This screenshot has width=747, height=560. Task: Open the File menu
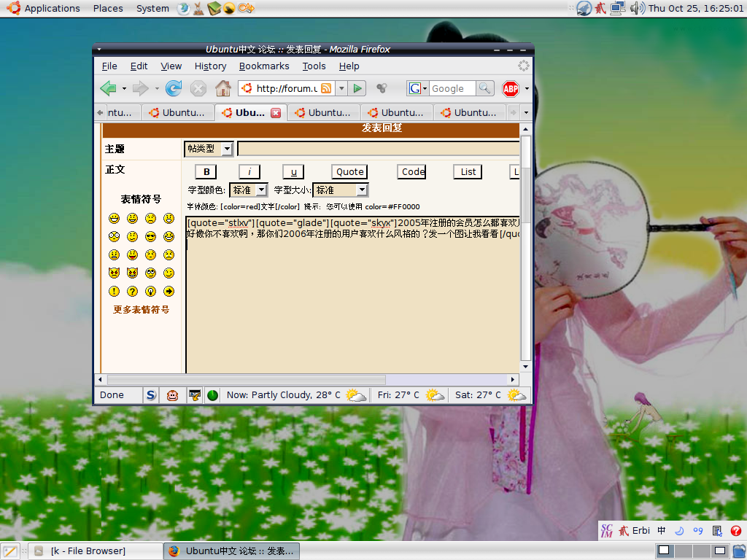(109, 66)
